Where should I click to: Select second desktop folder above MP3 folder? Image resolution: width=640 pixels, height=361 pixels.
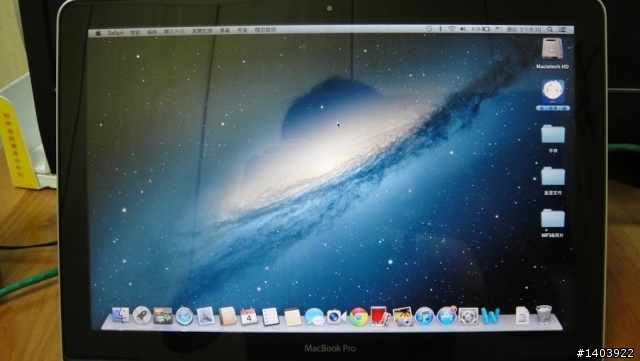click(553, 176)
